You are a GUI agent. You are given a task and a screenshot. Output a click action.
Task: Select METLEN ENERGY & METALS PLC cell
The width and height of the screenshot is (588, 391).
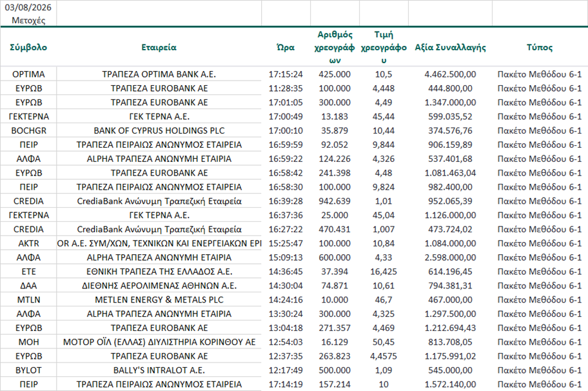click(159, 300)
